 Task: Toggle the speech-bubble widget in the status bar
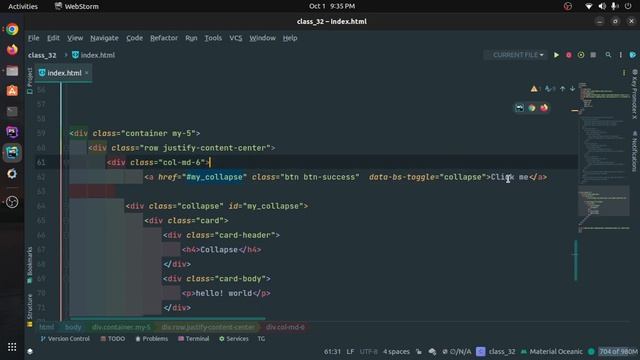[432, 351]
